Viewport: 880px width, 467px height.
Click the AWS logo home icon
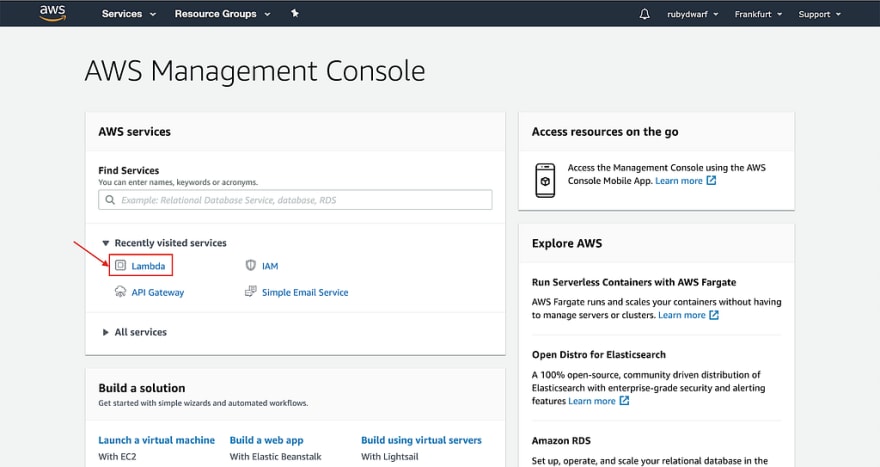pos(53,13)
